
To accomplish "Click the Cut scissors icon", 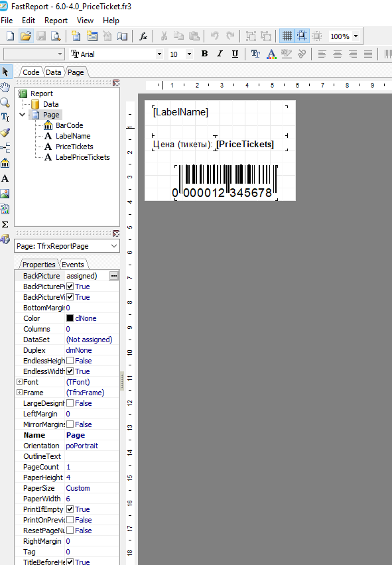I will click(x=164, y=36).
